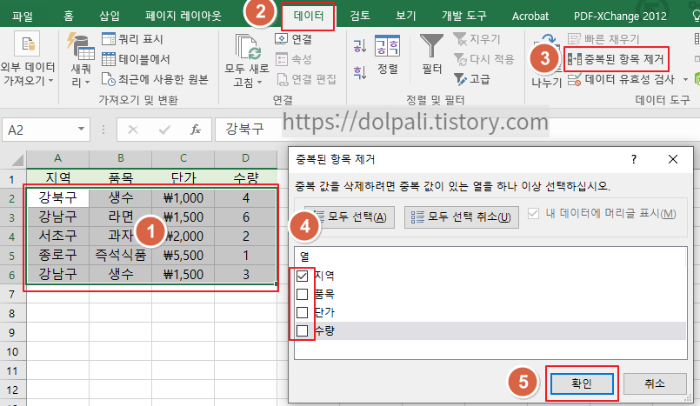
Task: Click 확인 to remove duplicates
Action: pos(582,384)
